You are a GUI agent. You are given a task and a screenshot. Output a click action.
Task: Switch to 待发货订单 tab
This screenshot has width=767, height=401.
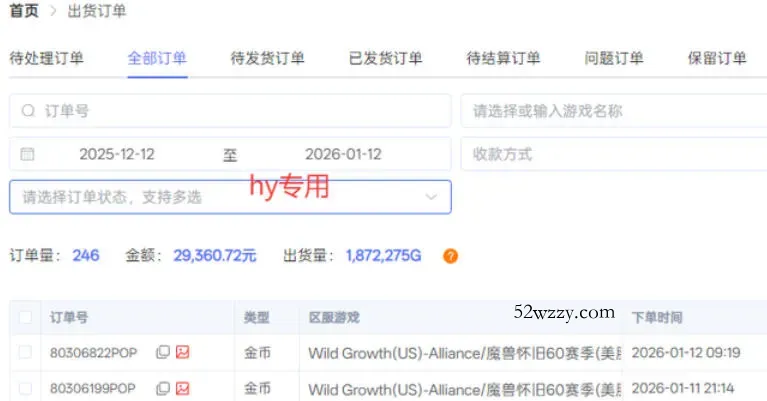point(268,58)
